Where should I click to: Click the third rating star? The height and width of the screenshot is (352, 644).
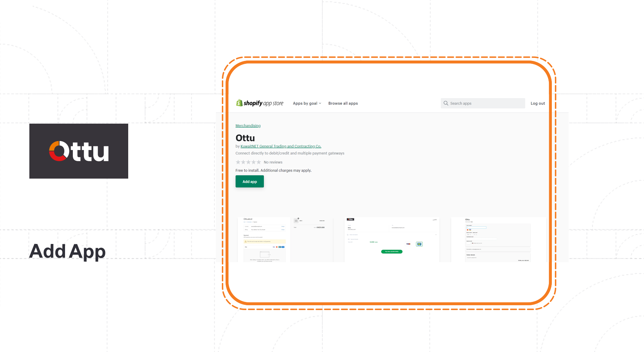click(x=249, y=162)
